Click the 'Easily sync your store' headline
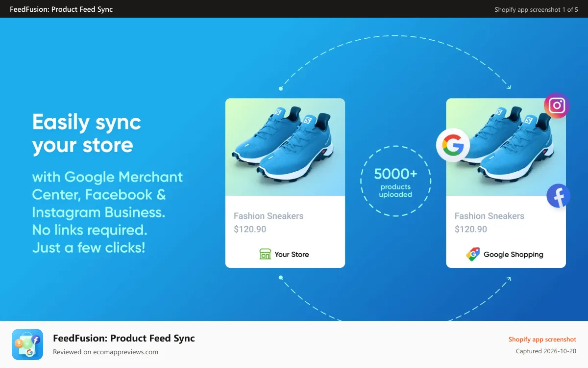The height and width of the screenshot is (368, 588). (87, 133)
